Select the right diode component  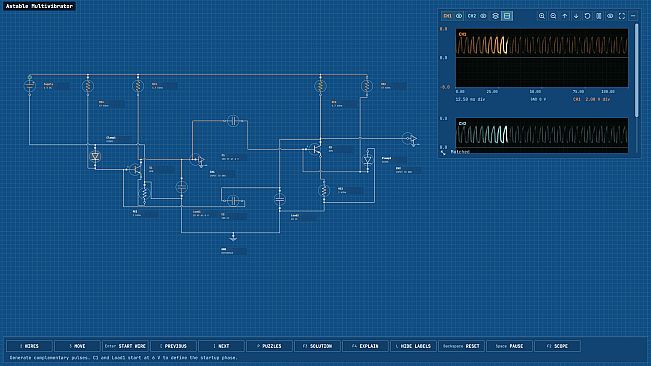[367, 160]
